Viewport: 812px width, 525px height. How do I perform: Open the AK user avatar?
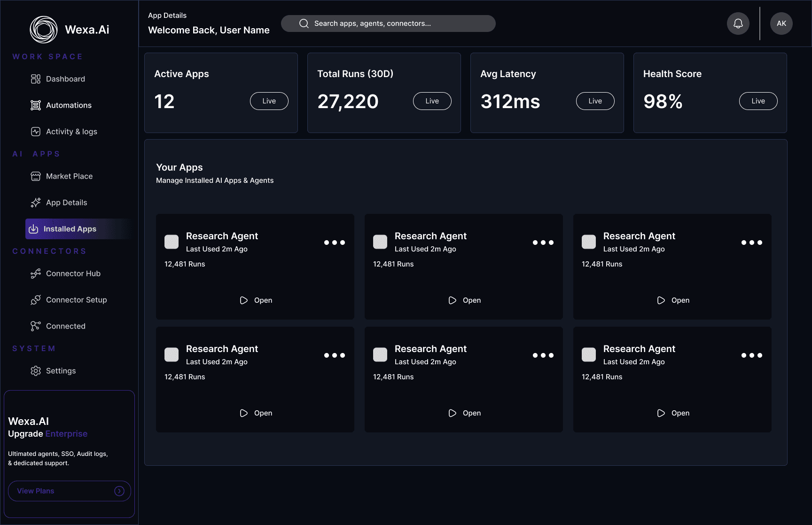pos(781,24)
